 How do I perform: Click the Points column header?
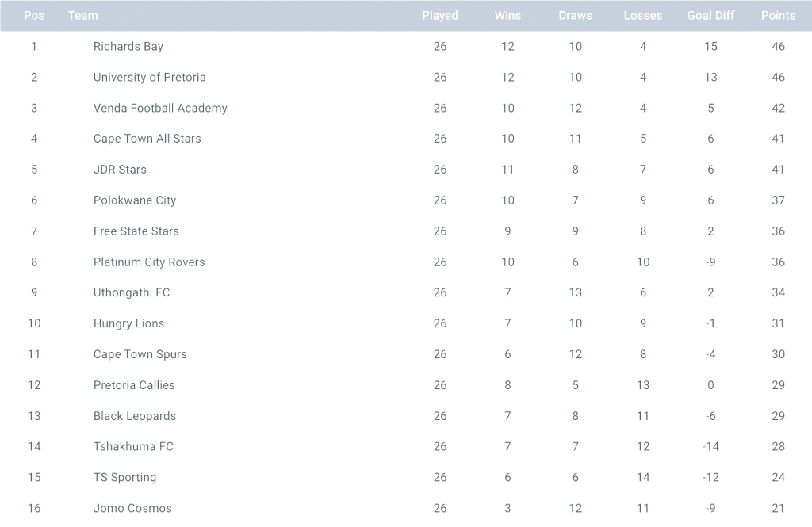[x=778, y=15]
